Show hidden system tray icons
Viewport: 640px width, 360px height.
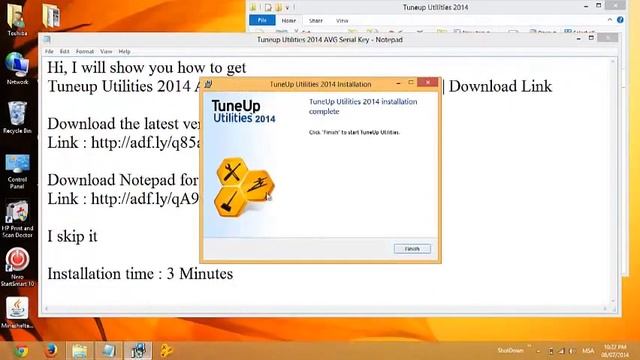pos(538,351)
